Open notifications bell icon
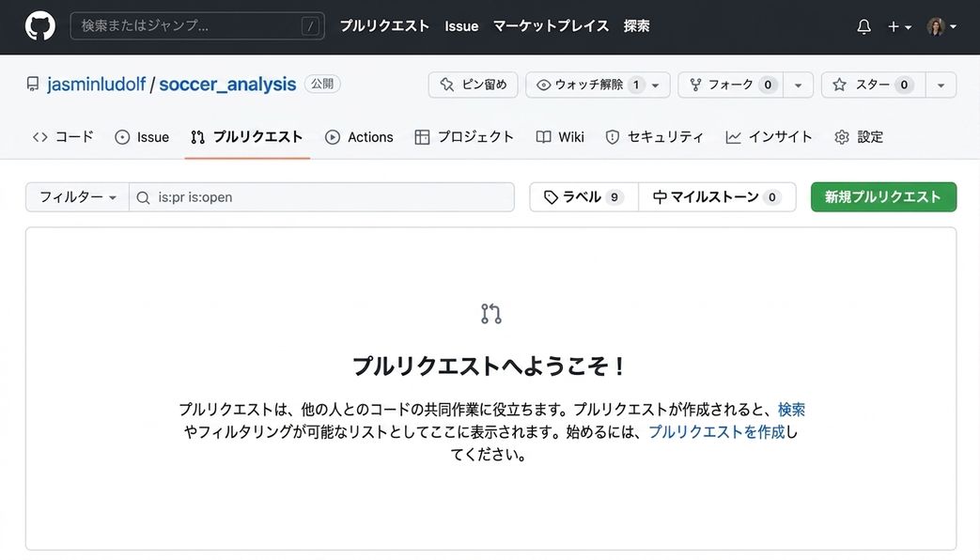980x560 pixels. tap(863, 26)
